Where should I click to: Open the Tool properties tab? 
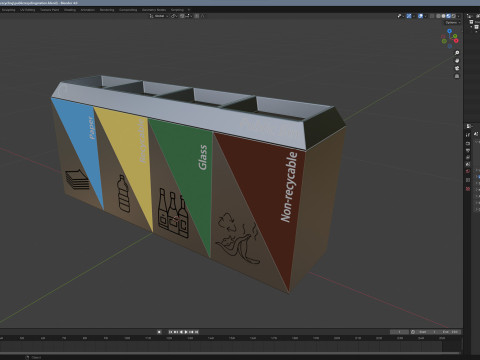[x=468, y=135]
